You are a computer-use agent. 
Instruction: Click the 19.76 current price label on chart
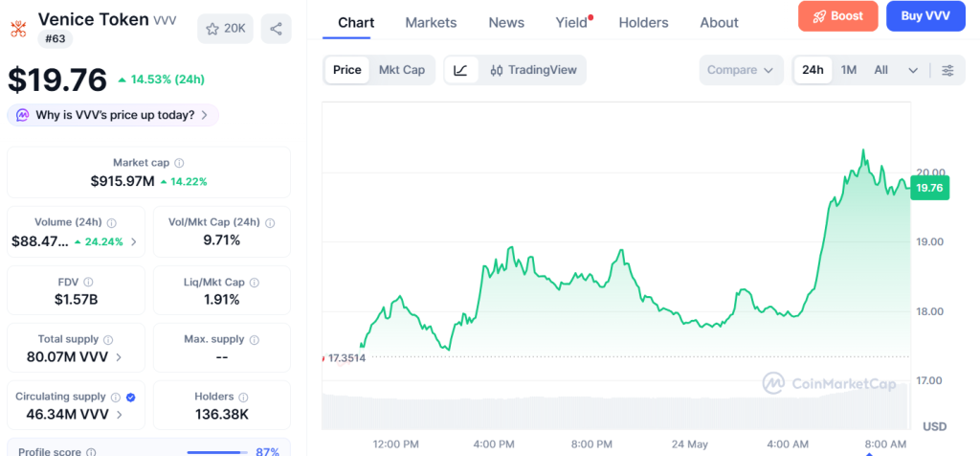pos(930,188)
